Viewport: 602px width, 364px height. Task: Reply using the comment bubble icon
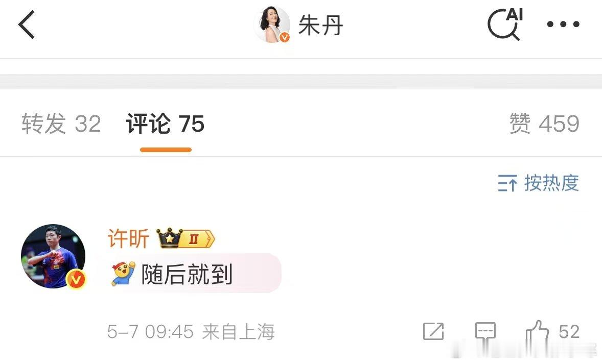[x=485, y=331]
